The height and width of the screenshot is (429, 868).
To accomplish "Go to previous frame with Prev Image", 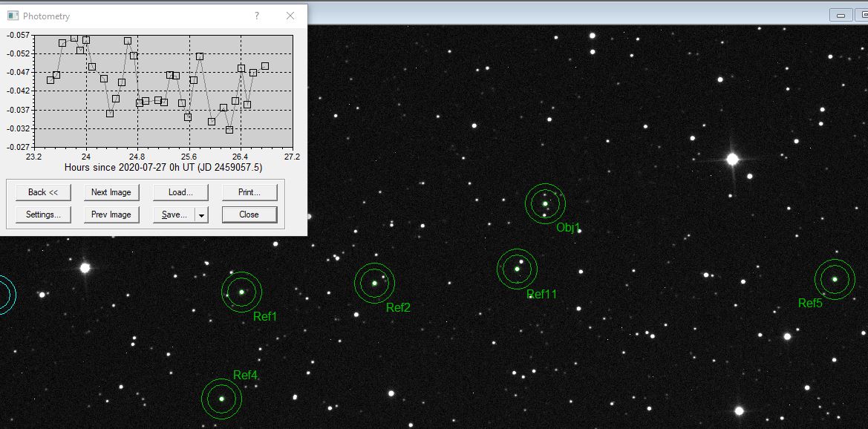I will point(111,214).
